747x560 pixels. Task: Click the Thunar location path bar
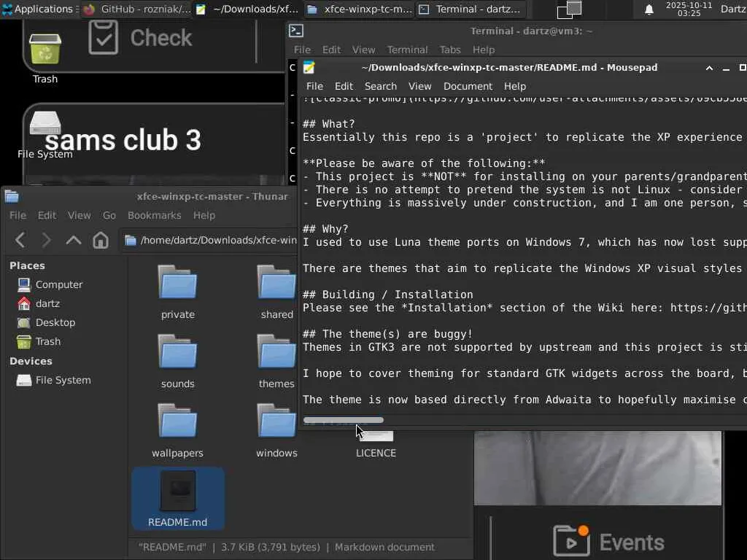(209, 240)
